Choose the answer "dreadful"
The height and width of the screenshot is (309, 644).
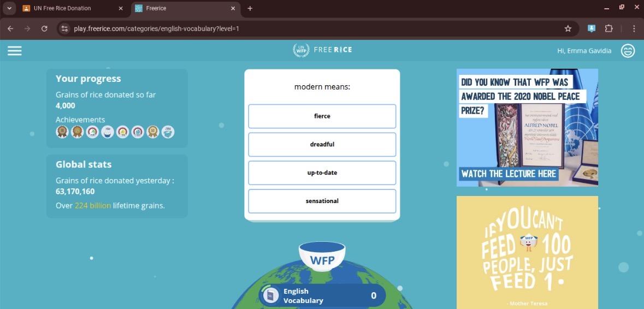(322, 145)
